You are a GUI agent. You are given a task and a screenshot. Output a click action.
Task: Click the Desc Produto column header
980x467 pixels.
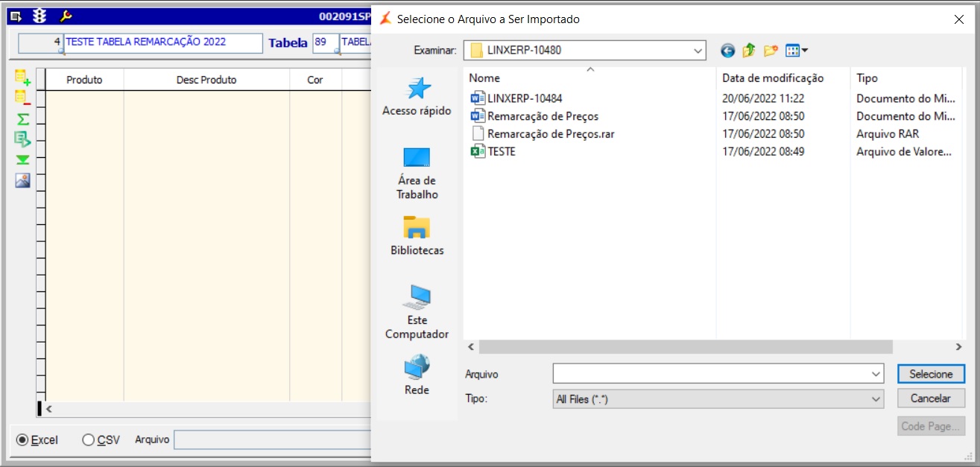pos(206,80)
